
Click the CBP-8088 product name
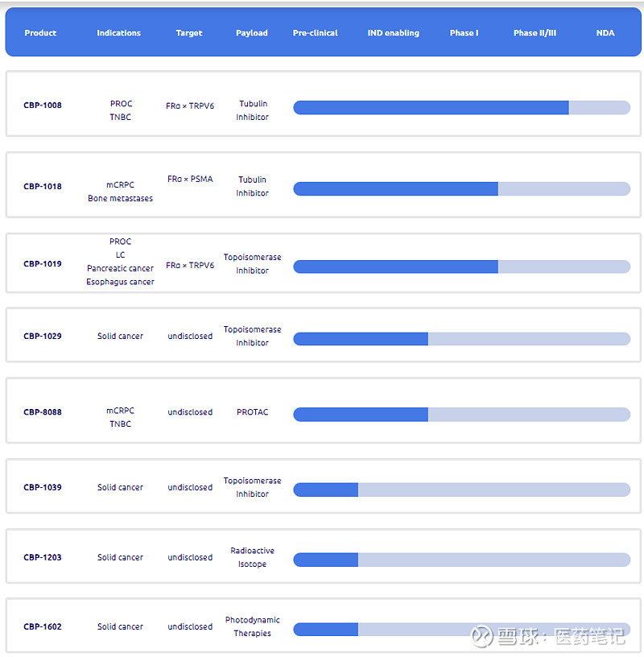point(43,412)
